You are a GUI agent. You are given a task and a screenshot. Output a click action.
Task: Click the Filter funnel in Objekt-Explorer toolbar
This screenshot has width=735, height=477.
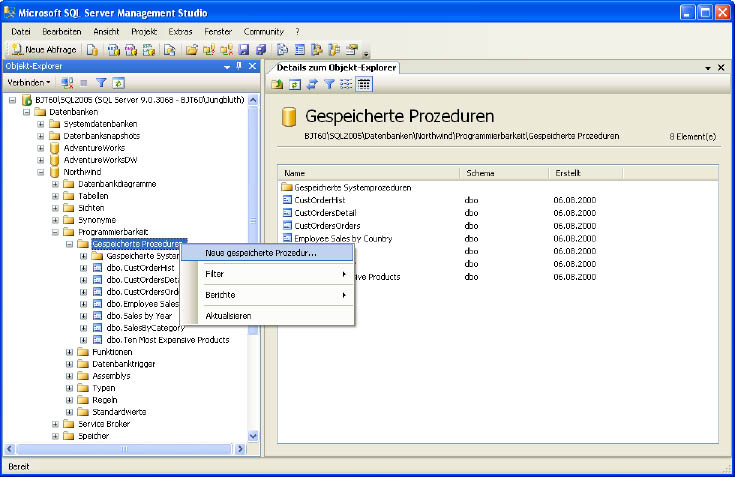pos(101,83)
